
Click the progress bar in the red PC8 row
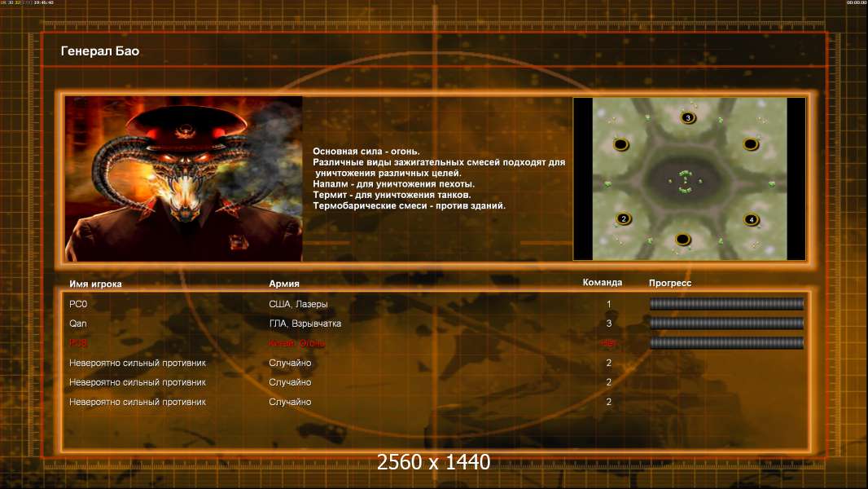tap(726, 343)
